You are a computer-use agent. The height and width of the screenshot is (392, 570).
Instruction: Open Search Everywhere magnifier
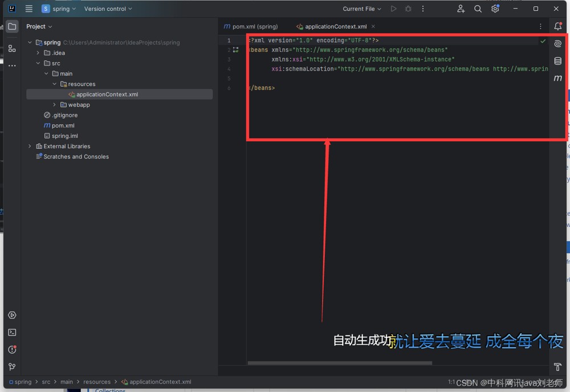click(478, 9)
